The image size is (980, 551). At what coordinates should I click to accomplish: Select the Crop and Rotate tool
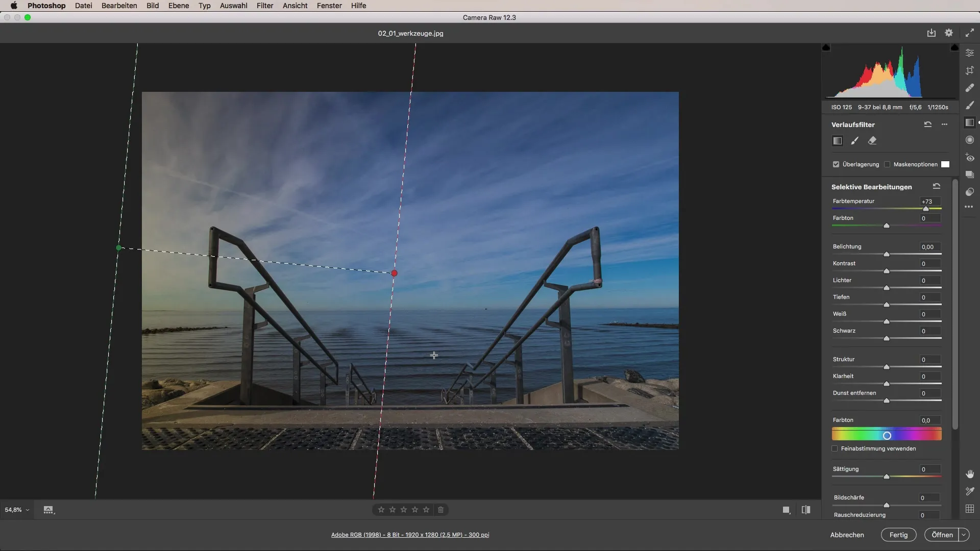970,71
